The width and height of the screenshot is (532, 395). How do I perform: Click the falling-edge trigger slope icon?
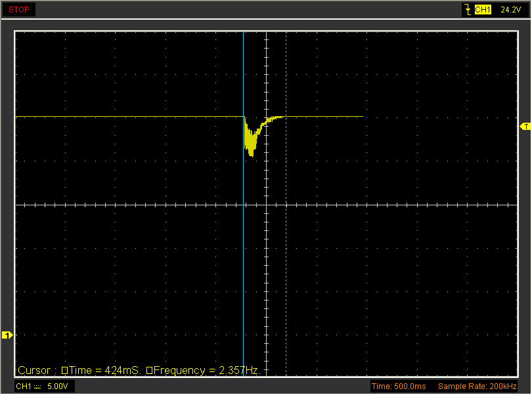(x=468, y=9)
